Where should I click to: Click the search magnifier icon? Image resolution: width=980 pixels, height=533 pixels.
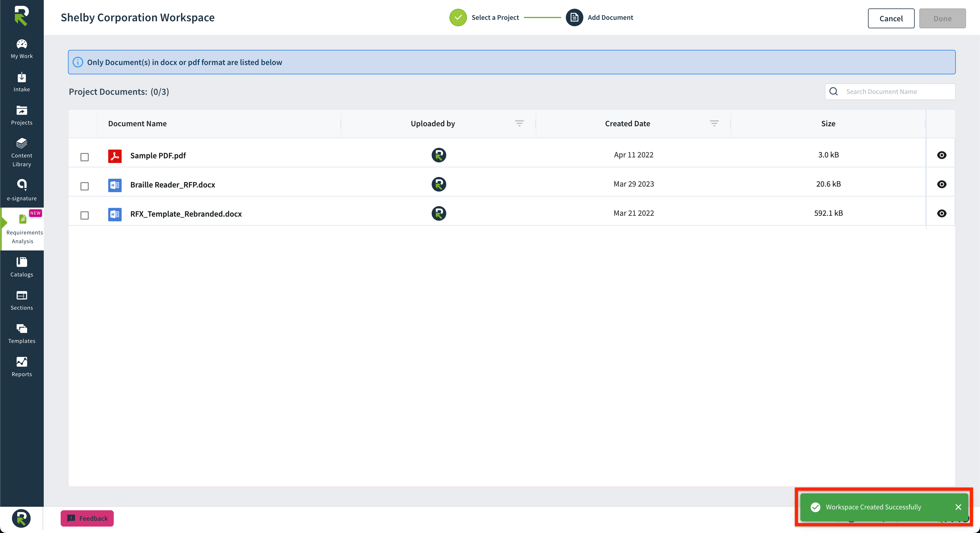point(833,91)
